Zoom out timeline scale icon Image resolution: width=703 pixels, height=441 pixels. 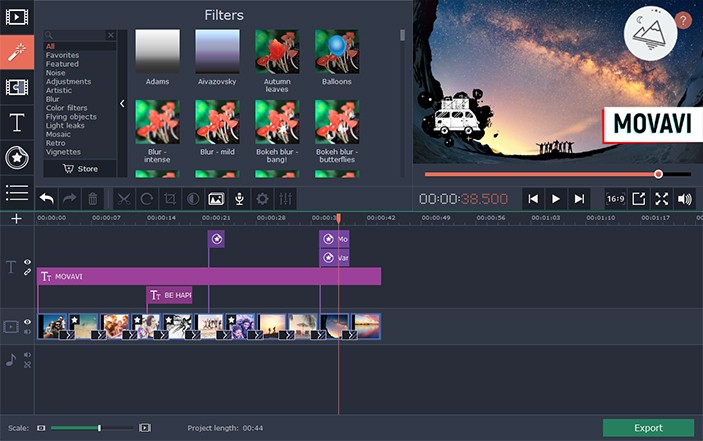pos(41,428)
